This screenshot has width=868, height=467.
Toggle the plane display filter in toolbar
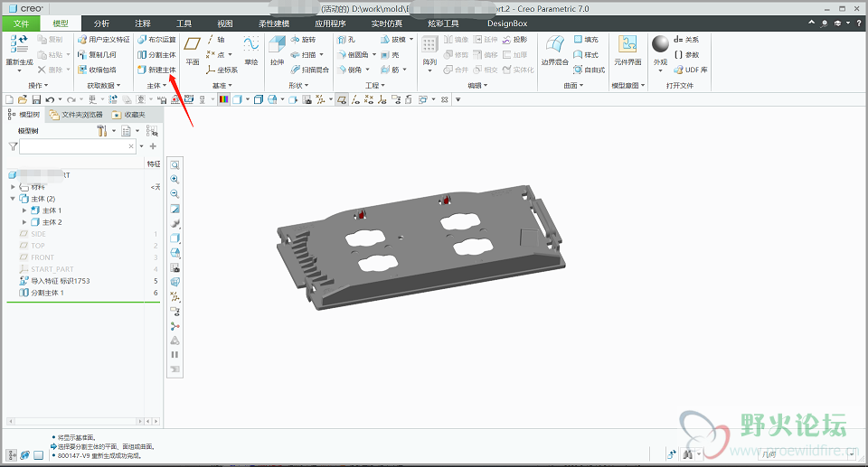point(343,99)
